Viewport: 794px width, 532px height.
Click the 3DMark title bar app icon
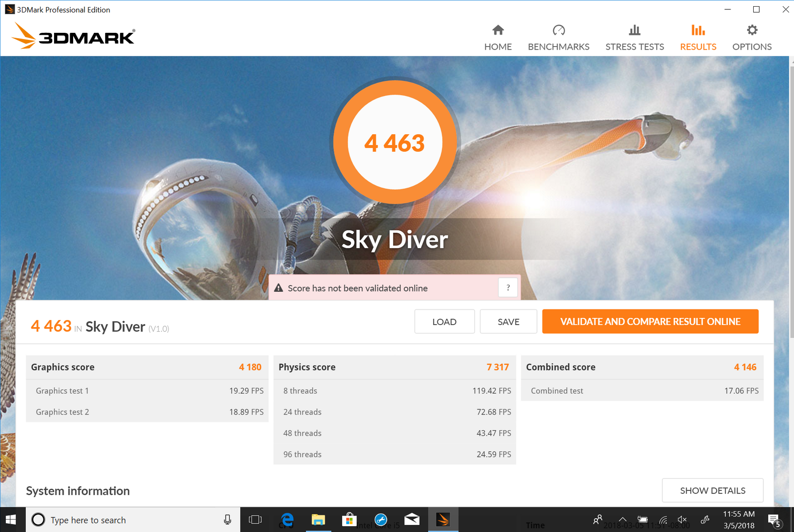(9, 9)
